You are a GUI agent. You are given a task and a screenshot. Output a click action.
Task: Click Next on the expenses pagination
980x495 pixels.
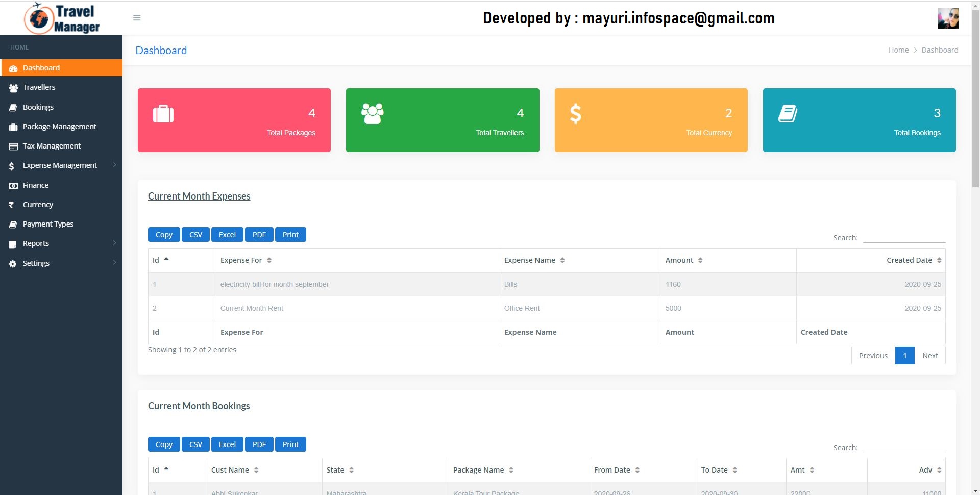(x=930, y=355)
